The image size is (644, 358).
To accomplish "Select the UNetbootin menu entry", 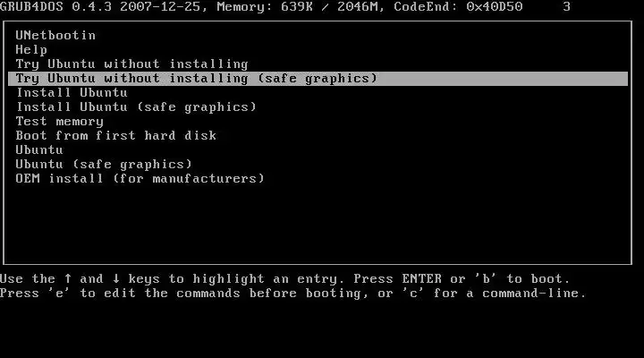I will pyautogui.click(x=55, y=35).
